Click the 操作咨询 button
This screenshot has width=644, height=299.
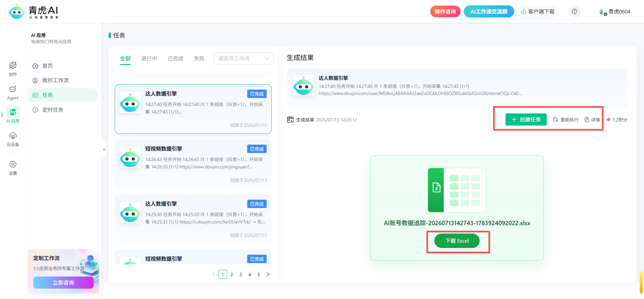pyautogui.click(x=445, y=11)
